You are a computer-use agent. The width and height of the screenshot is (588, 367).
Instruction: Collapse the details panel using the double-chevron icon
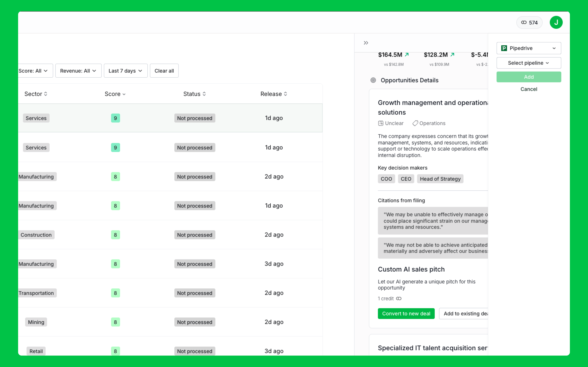(366, 43)
